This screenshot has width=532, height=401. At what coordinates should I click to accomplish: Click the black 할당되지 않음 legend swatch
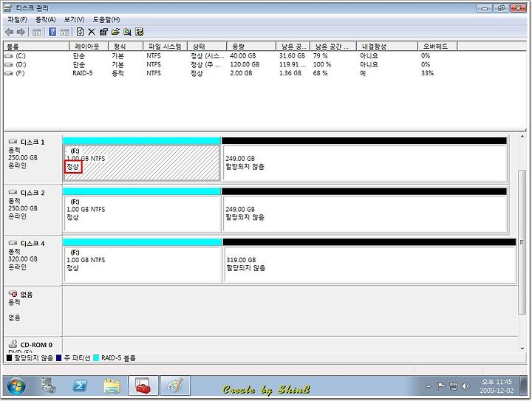point(9,358)
